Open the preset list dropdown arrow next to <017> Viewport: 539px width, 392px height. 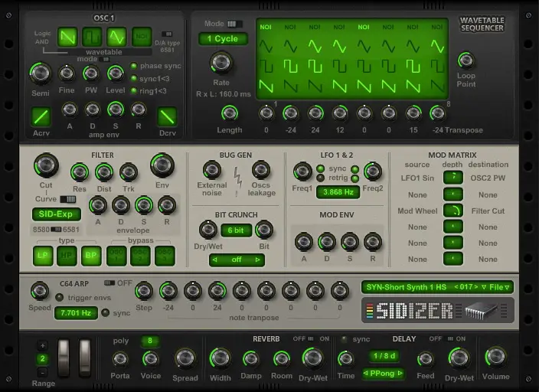point(484,287)
